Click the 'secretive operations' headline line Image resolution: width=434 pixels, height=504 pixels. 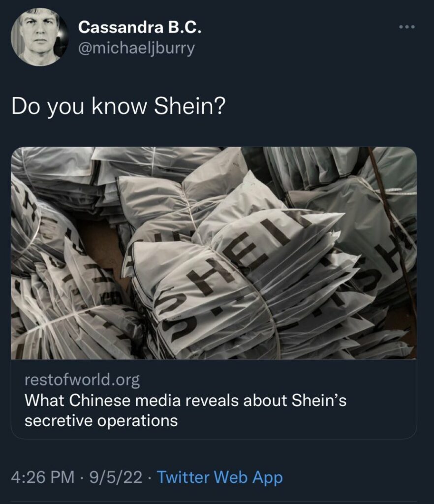[x=101, y=421]
